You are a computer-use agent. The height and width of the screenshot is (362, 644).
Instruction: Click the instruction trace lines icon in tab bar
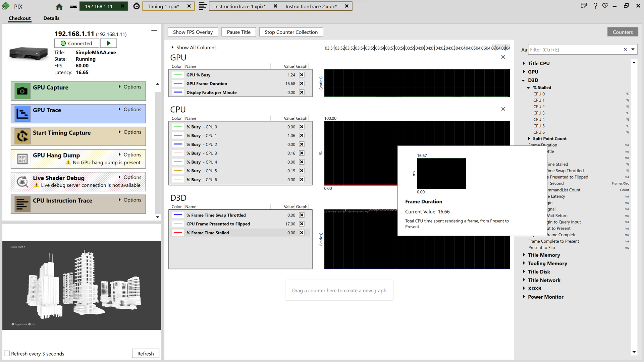click(202, 6)
